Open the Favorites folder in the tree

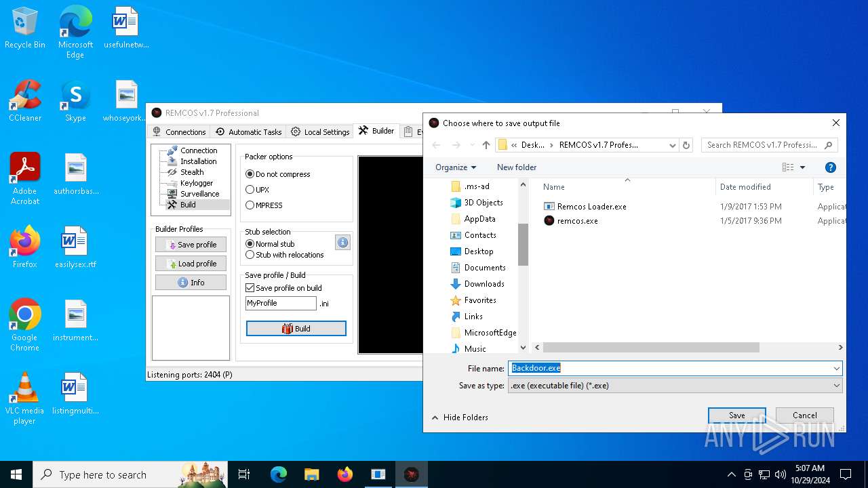(473, 300)
